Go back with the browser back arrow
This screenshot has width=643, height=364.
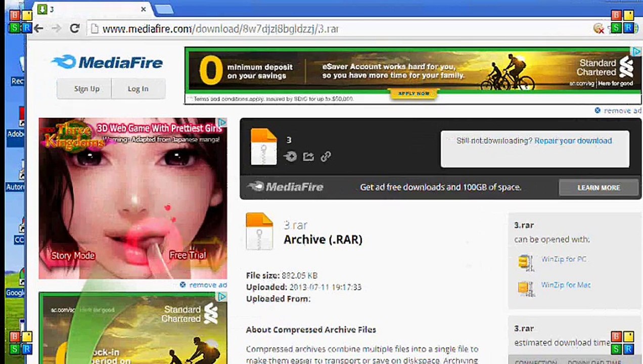(x=38, y=29)
